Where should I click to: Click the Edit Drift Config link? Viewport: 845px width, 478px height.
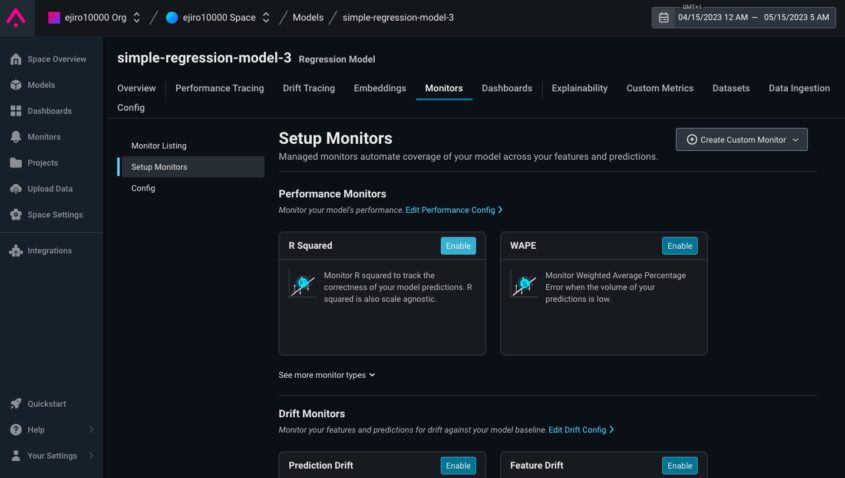(580, 430)
